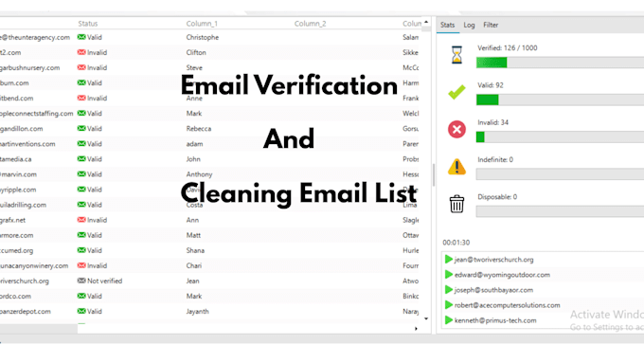Click play icon beside kenneth@primus-tech.com
Image resolution: width=644 pixels, height=363 pixels.
pyautogui.click(x=449, y=320)
